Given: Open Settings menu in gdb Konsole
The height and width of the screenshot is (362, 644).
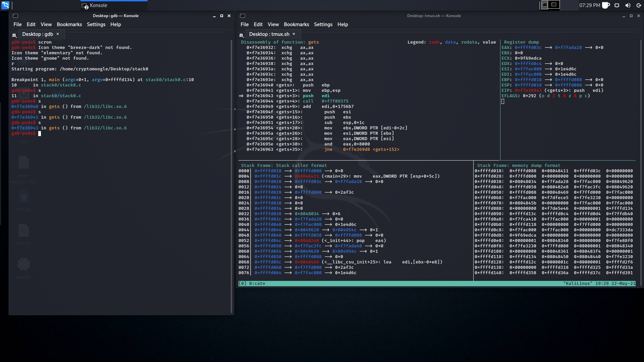Looking at the screenshot, I should [x=96, y=24].
